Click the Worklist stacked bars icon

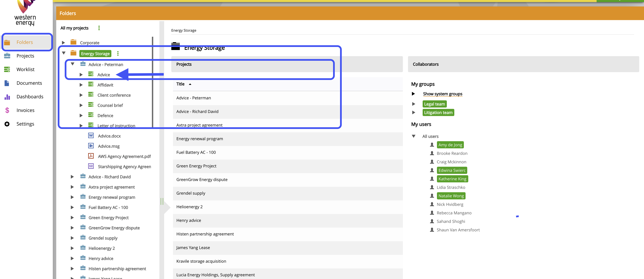pyautogui.click(x=7, y=69)
